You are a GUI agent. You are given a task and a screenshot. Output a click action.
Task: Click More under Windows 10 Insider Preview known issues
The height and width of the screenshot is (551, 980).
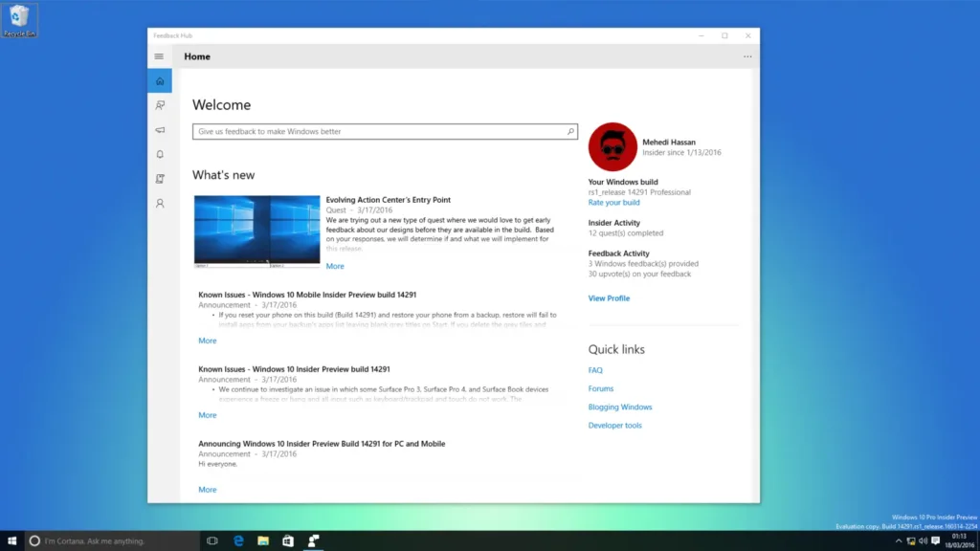(x=208, y=415)
